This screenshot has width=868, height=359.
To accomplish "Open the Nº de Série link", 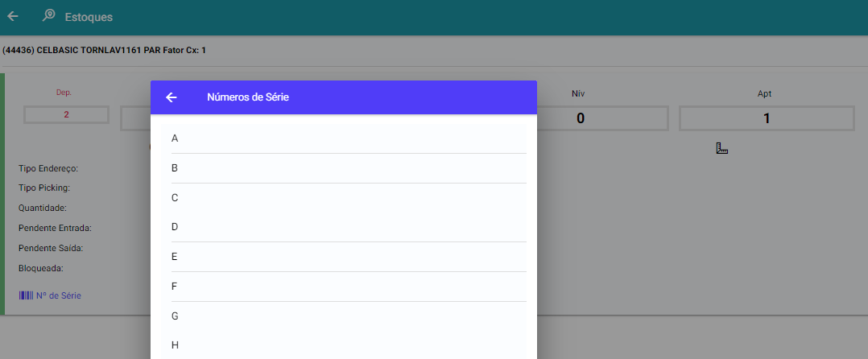I will (x=59, y=295).
